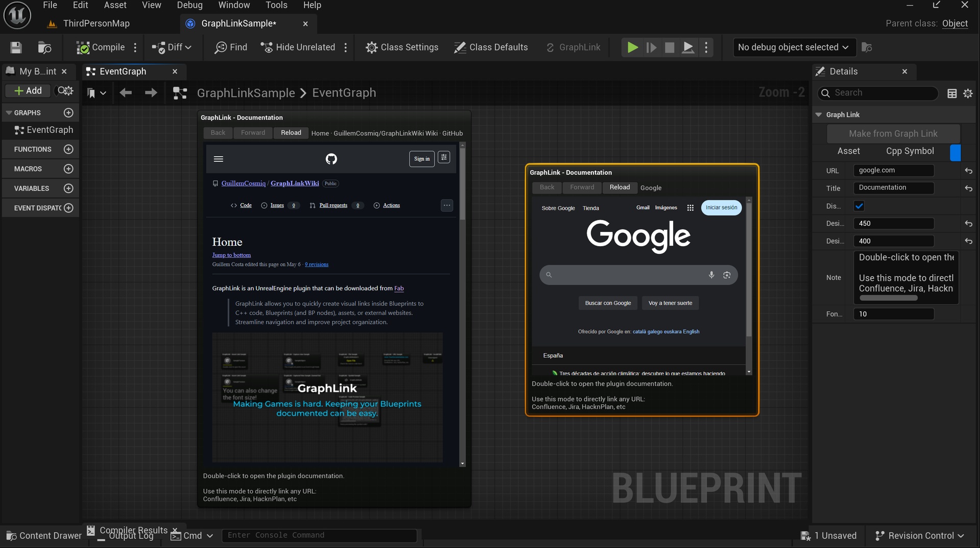This screenshot has height=548, width=980.
Task: Select EventGraph in the graphs list
Action: pyautogui.click(x=44, y=130)
